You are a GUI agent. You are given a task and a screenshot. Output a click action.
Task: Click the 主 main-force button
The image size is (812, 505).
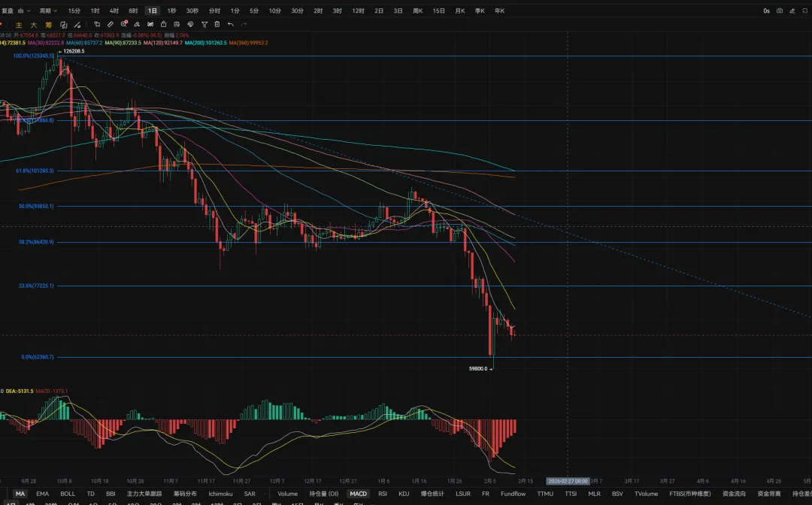click(20, 24)
